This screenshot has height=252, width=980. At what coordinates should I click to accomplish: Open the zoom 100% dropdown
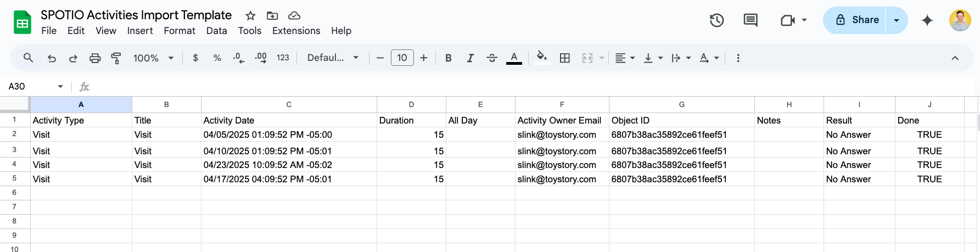(x=154, y=58)
